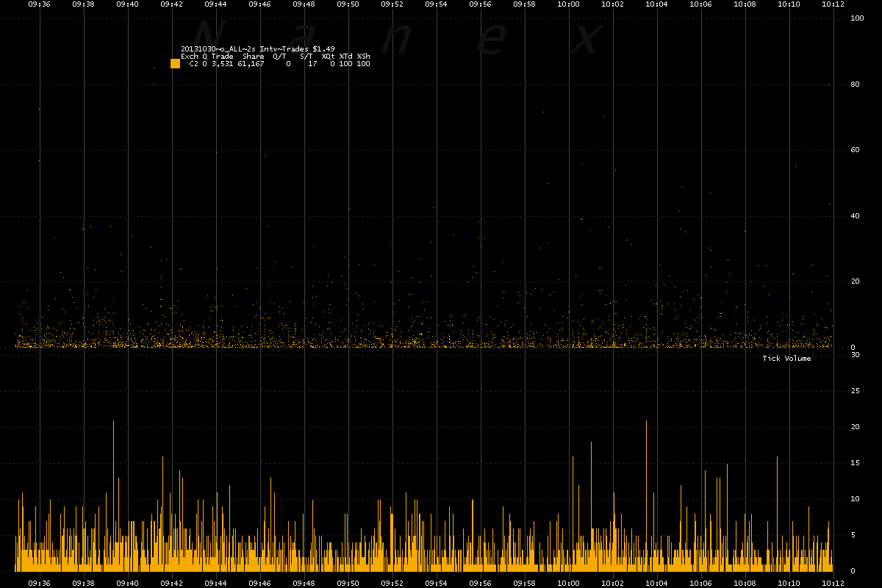Image resolution: width=882 pixels, height=588 pixels.
Task: Click '09:44' on the top time axis
Action: coord(216,4)
